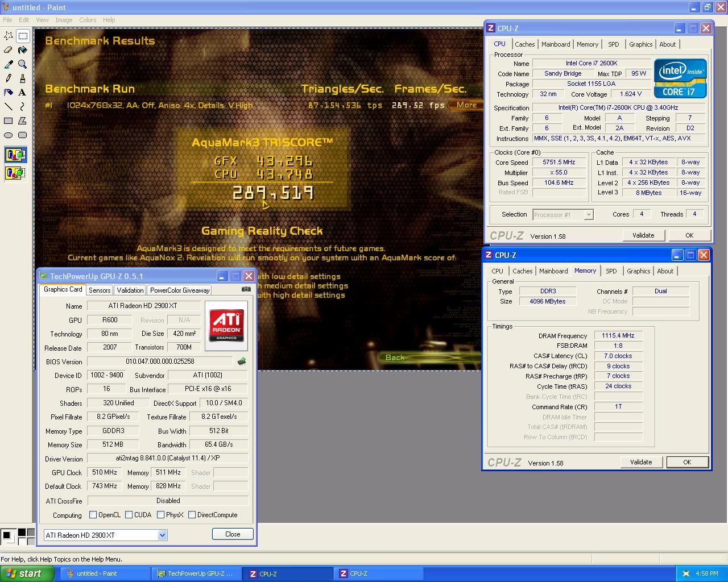Screen dimensions: 728x582
Task: Tick the CUDA checkbox in GPU-Z
Action: (x=129, y=515)
